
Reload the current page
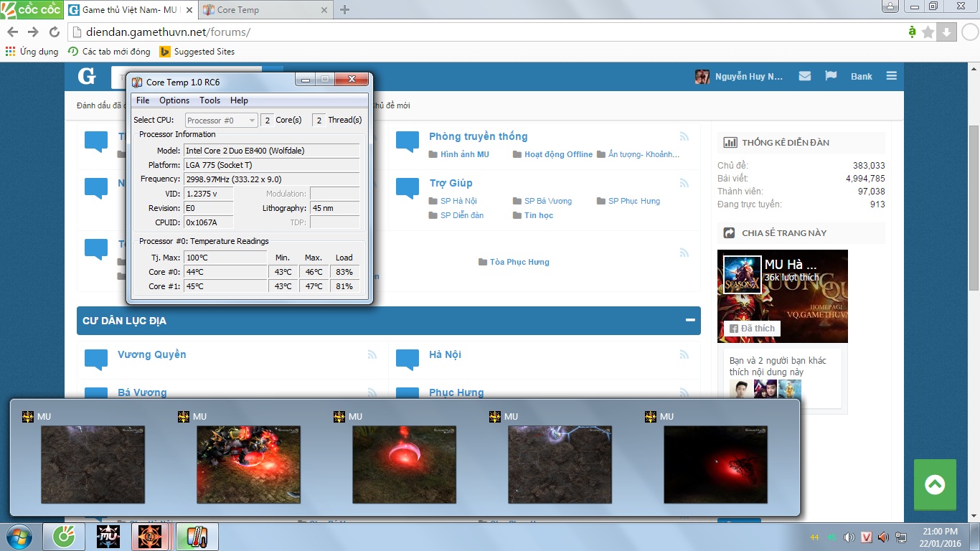pos(55,32)
